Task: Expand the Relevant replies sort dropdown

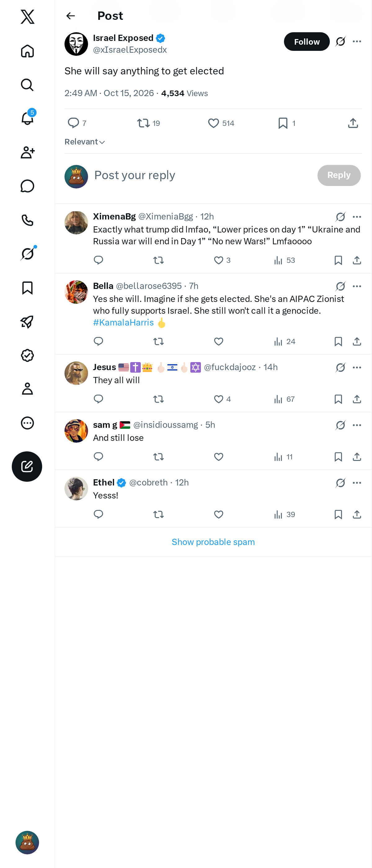Action: coord(85,142)
